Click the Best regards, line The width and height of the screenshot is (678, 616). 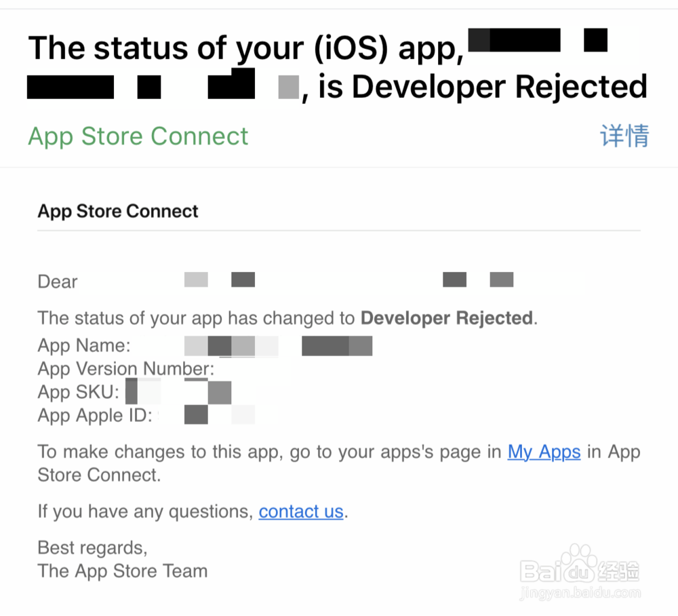click(92, 548)
